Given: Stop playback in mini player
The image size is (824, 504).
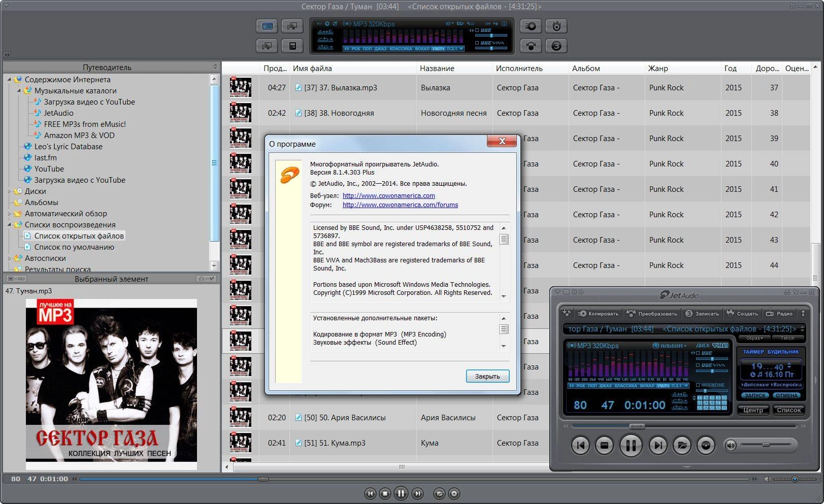Looking at the screenshot, I should [604, 446].
